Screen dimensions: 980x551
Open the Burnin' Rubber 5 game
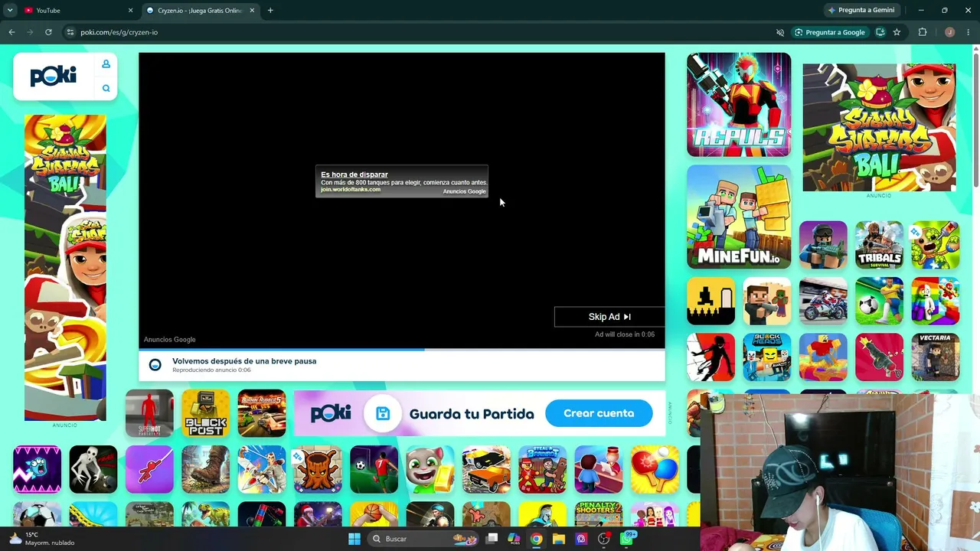262,413
